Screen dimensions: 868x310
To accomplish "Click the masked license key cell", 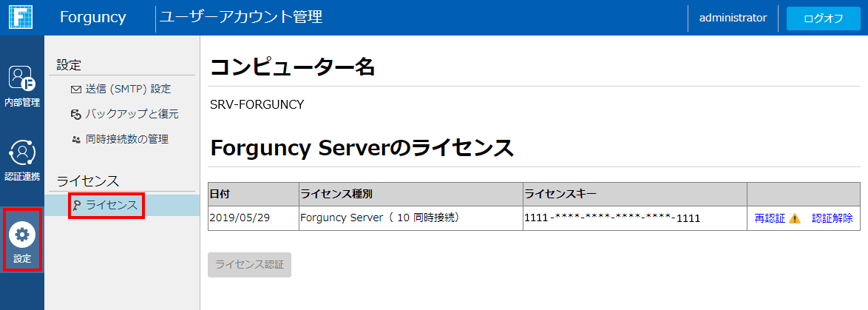I will tap(635, 218).
